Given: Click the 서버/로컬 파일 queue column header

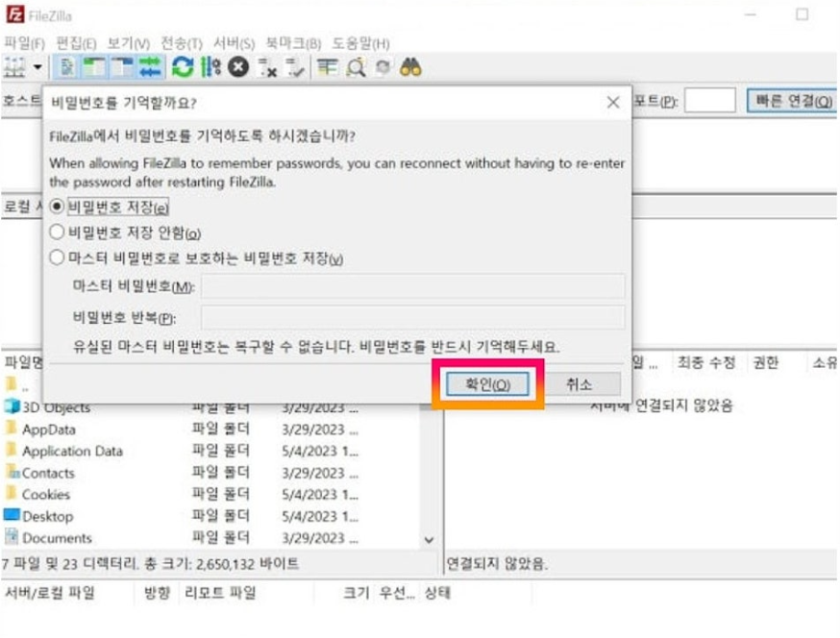Looking at the screenshot, I should (50, 593).
